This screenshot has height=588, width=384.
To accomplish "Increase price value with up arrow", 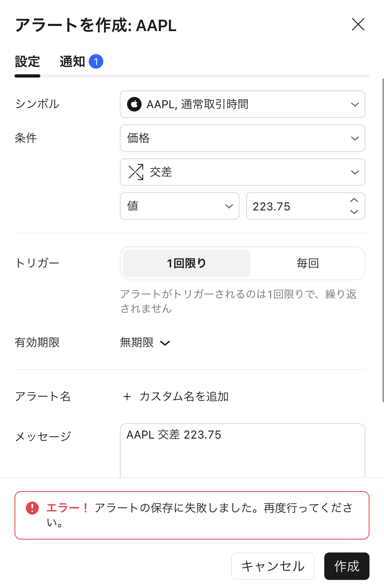I will coord(354,201).
